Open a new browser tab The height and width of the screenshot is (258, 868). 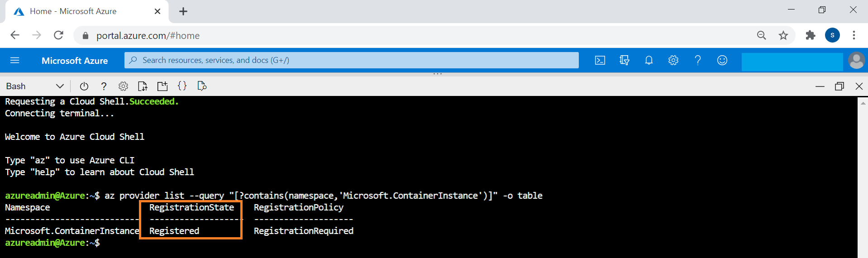click(x=183, y=12)
